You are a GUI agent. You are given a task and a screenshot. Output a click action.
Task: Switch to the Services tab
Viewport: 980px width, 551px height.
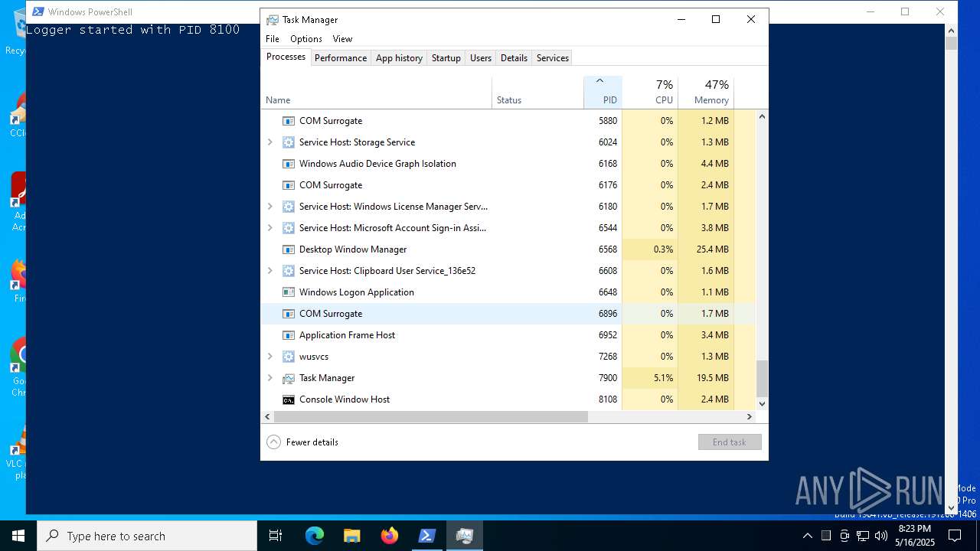(x=553, y=58)
